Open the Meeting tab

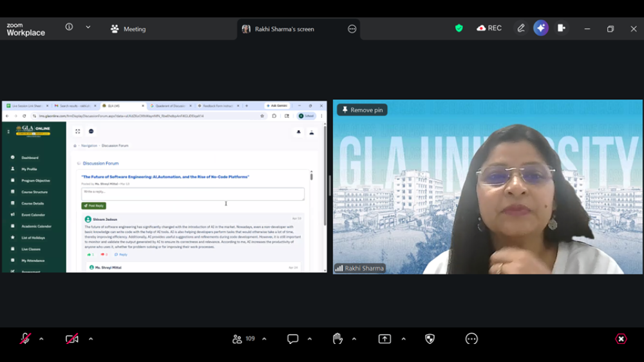(128, 29)
